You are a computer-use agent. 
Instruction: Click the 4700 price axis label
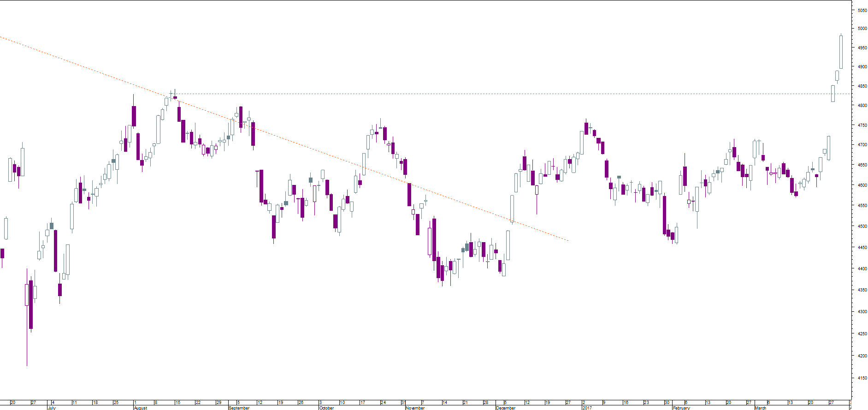(x=862, y=145)
